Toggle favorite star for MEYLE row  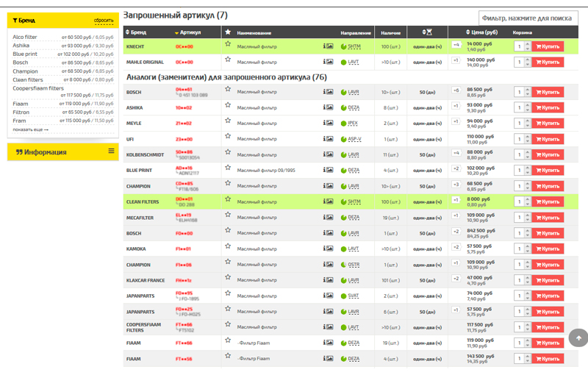pos(228,121)
